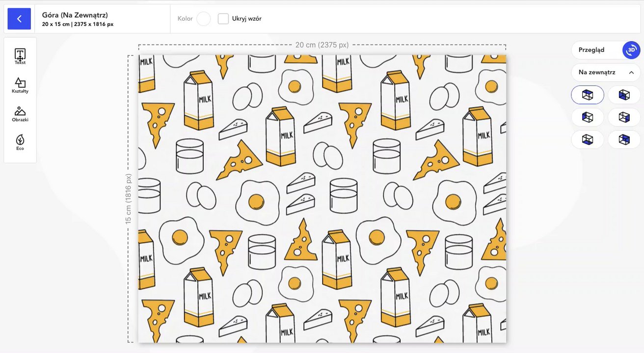
Task: Click the blue back arrow button
Action: point(19,19)
